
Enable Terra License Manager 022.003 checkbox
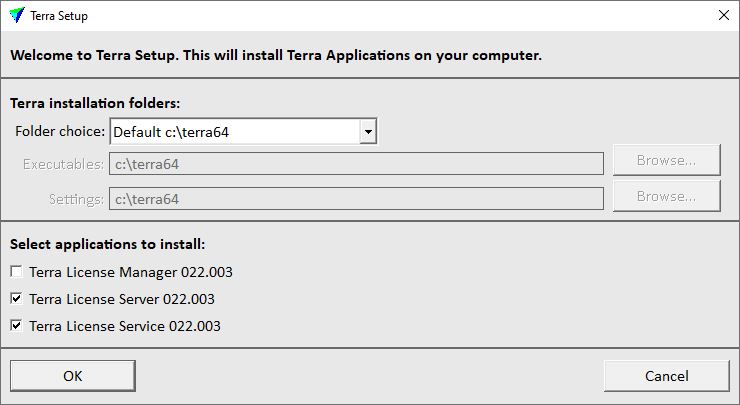(17, 271)
